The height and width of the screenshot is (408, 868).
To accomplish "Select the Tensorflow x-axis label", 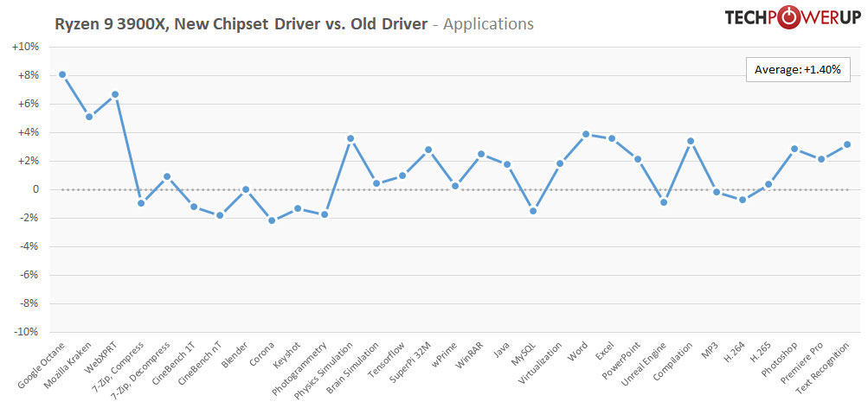I will coord(388,358).
